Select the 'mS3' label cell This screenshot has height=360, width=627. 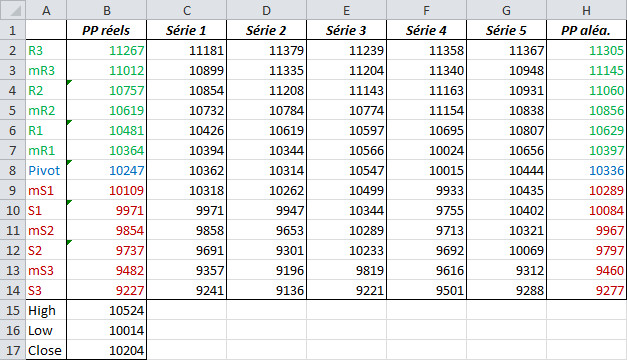tap(46, 270)
